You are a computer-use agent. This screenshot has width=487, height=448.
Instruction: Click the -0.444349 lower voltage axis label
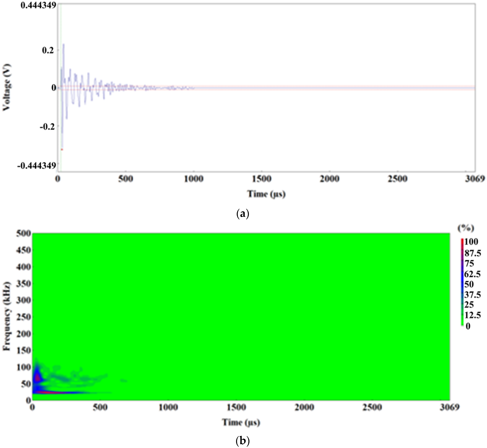tap(36, 166)
